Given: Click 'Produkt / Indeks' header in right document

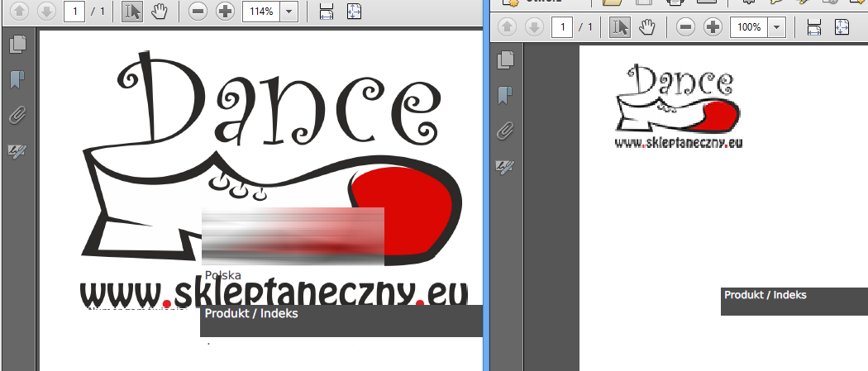Looking at the screenshot, I should point(765,295).
